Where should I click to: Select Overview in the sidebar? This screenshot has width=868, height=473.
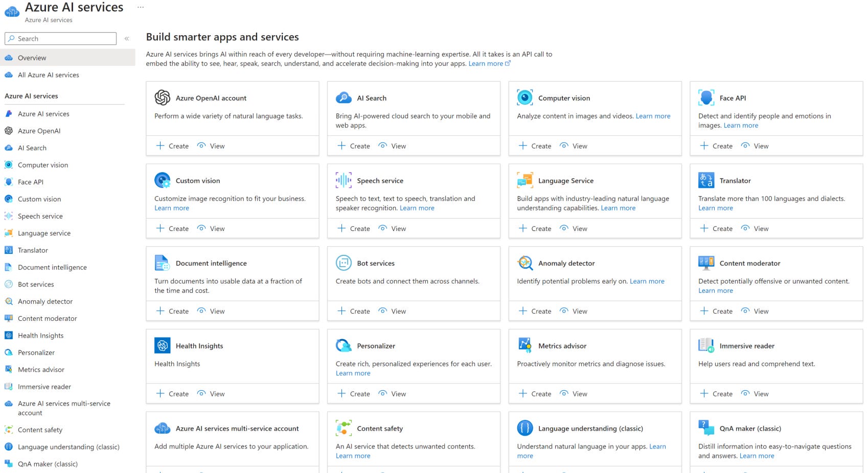[67, 58]
